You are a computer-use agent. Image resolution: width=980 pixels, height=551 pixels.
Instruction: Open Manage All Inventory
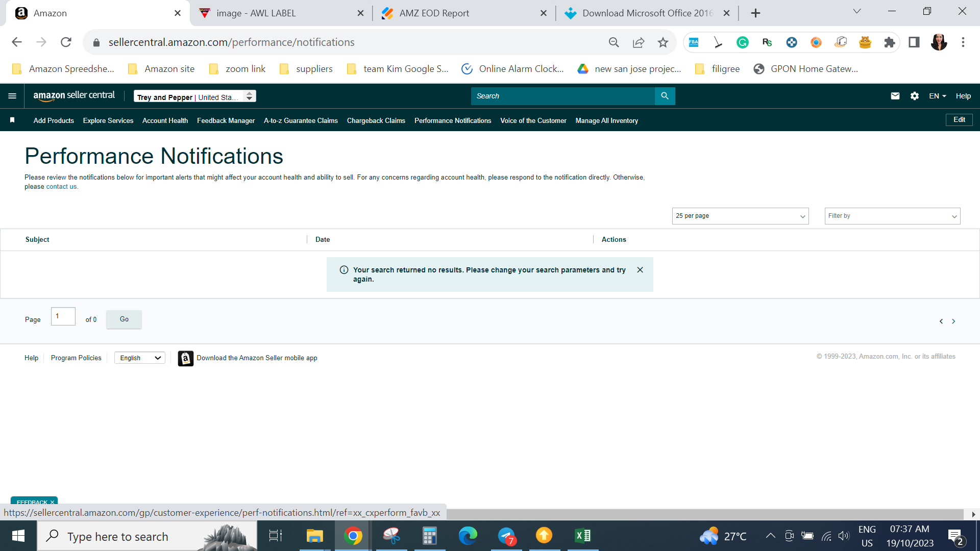(607, 121)
